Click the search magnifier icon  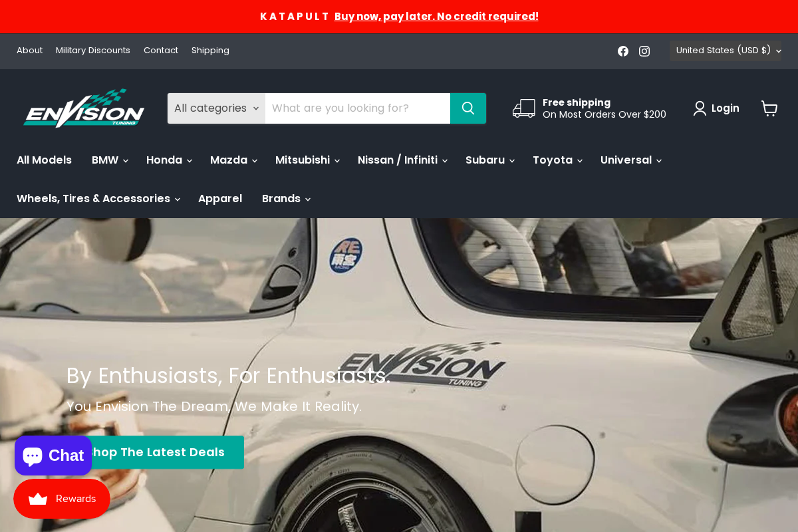pos(467,108)
